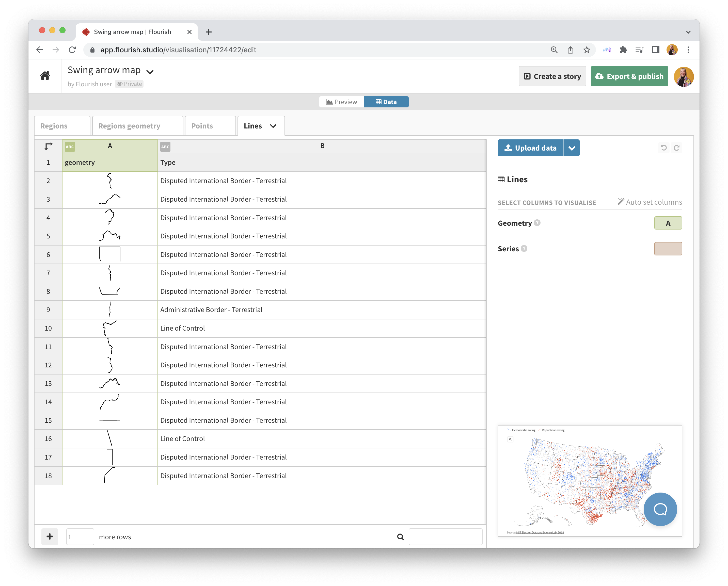Viewport: 728px width, 586px height.
Task: Expand the Lines tab dropdown chevron
Action: (x=274, y=126)
